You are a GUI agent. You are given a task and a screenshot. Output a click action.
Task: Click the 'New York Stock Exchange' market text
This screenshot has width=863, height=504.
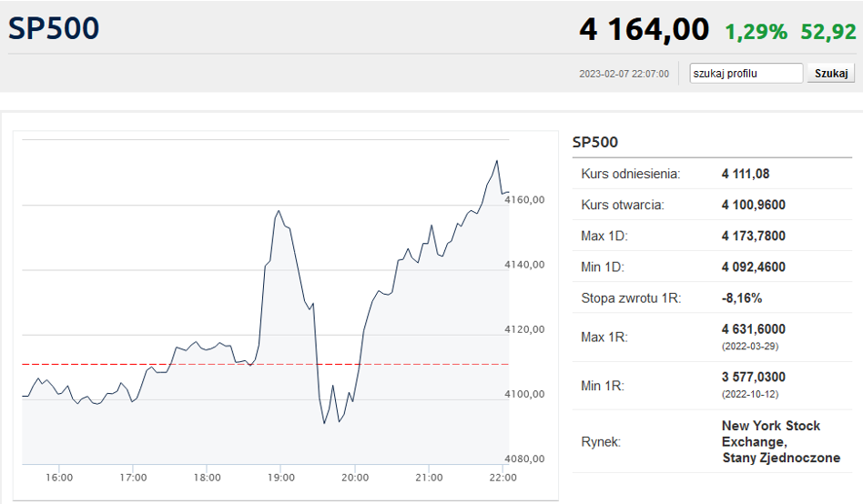coord(770,434)
